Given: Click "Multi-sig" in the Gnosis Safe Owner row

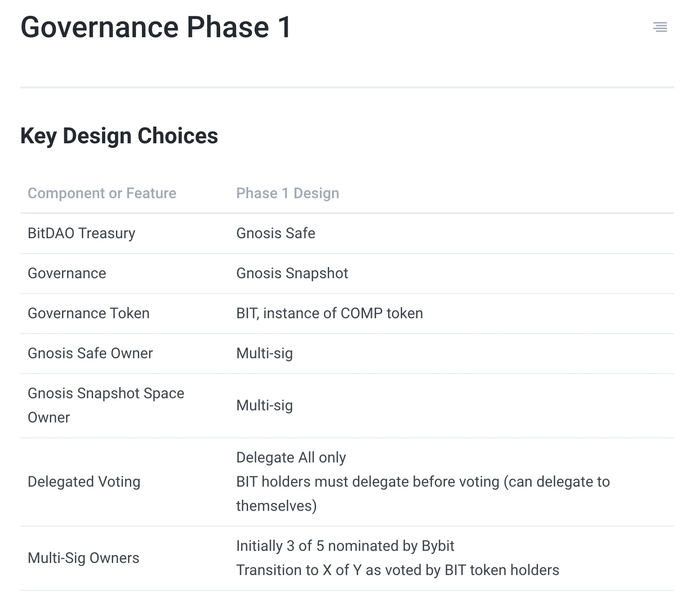Looking at the screenshot, I should (264, 353).
